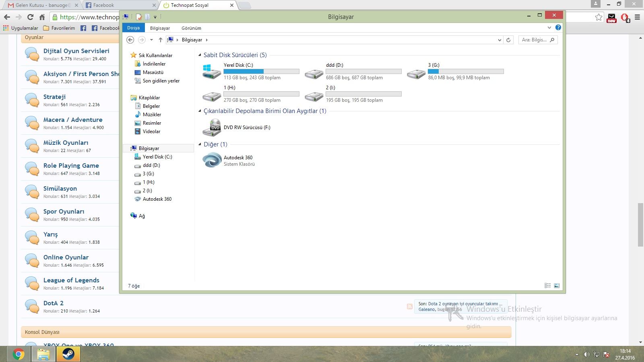644x362 pixels.
Task: Open File Explorer from the taskbar
Action: tap(43, 354)
